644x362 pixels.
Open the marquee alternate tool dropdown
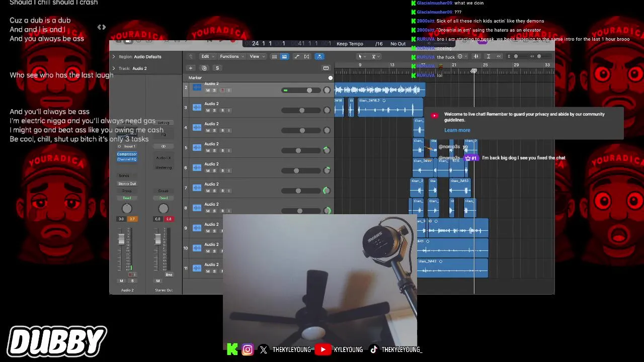pyautogui.click(x=375, y=56)
